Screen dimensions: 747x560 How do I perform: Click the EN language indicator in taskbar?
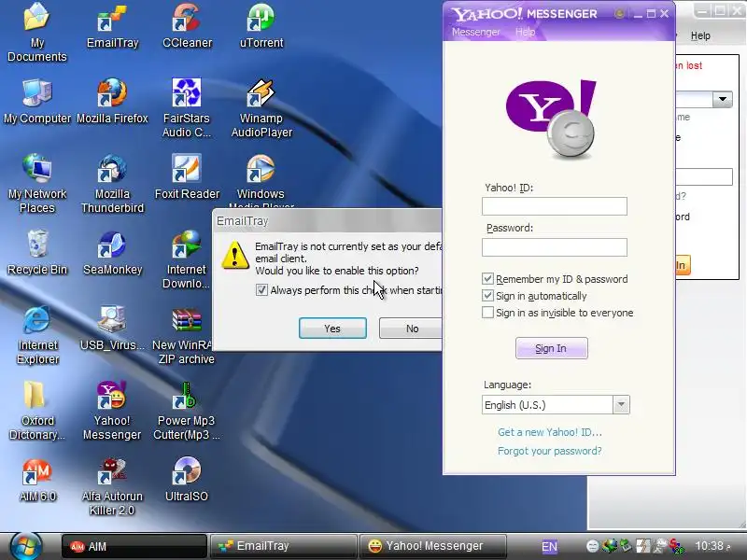click(549, 547)
